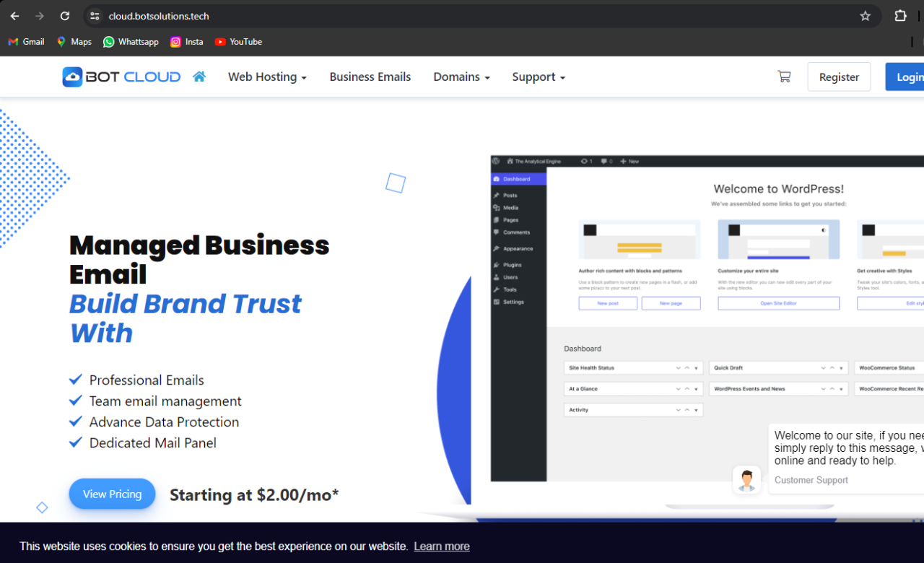Click the Bot Cloud logo
Image resolution: width=924 pixels, height=563 pixels.
pos(121,77)
